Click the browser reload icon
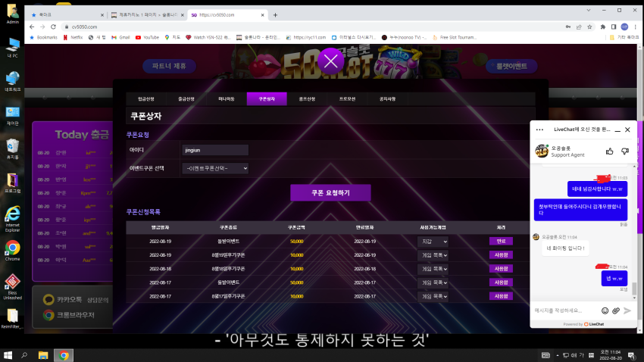The image size is (644, 362). click(x=53, y=27)
